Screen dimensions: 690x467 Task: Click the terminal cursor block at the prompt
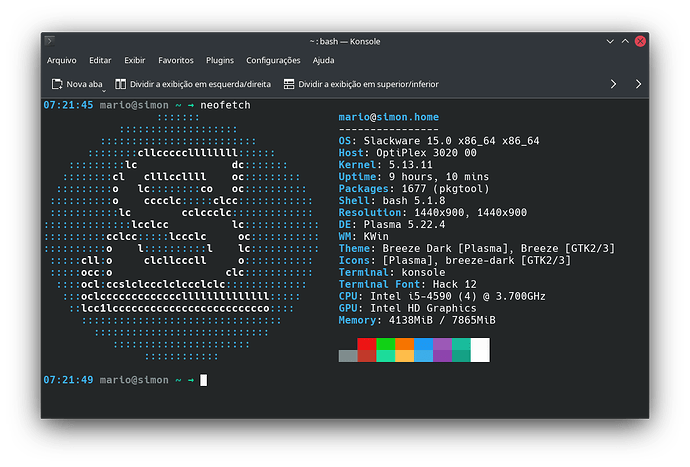(x=203, y=380)
